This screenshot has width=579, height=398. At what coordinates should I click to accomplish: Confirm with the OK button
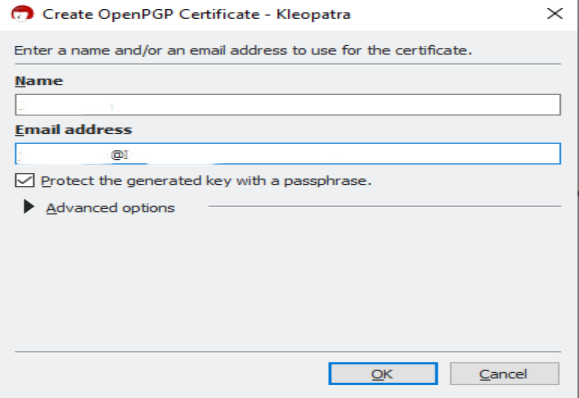383,374
